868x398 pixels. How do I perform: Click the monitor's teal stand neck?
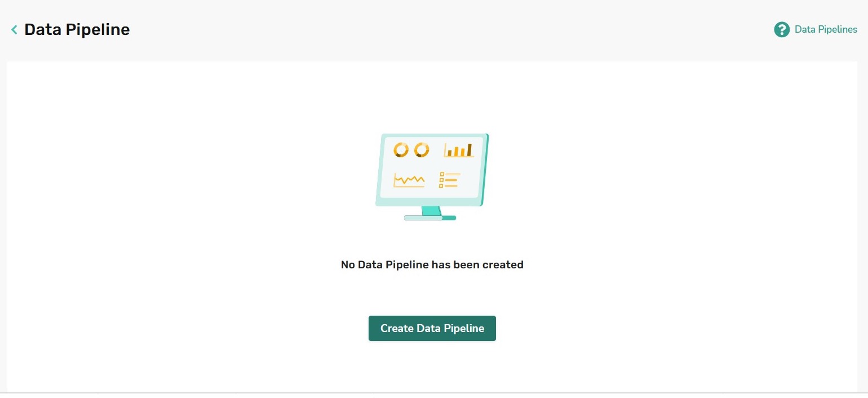click(x=431, y=211)
